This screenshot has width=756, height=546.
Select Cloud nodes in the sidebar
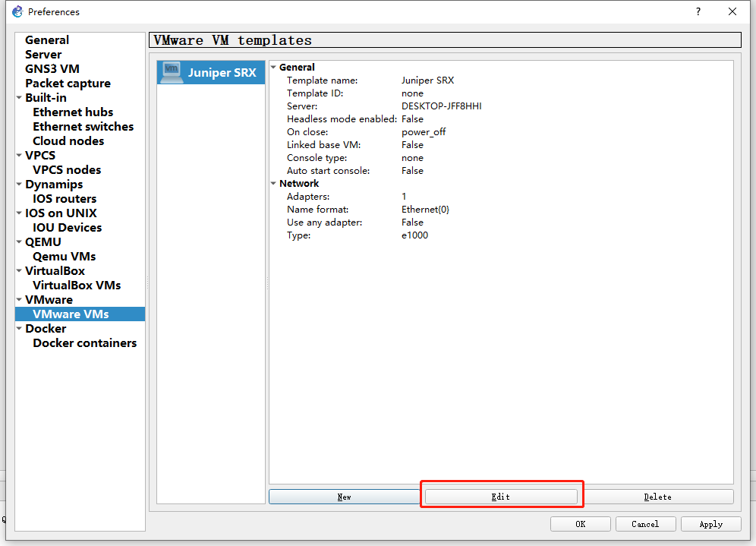(68, 140)
